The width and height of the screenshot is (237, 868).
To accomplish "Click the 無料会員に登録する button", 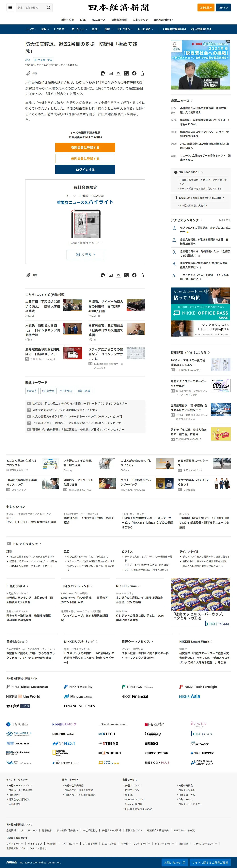I will 85,158.
